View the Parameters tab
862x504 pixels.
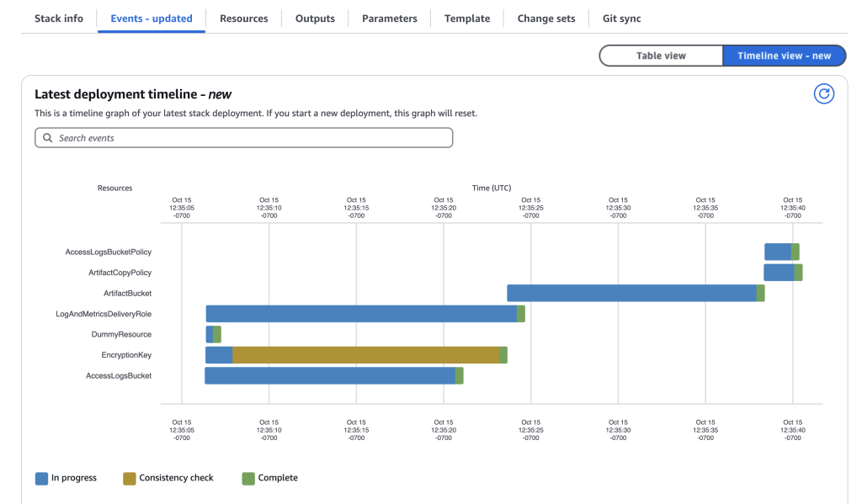388,18
